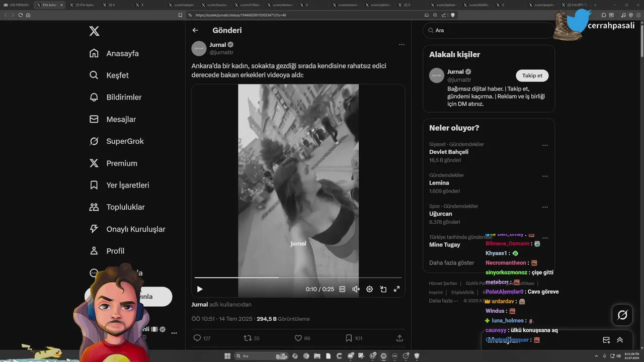Viewport: 644px width, 362px height.
Task: Like the post with 86 likes
Action: click(x=302, y=338)
